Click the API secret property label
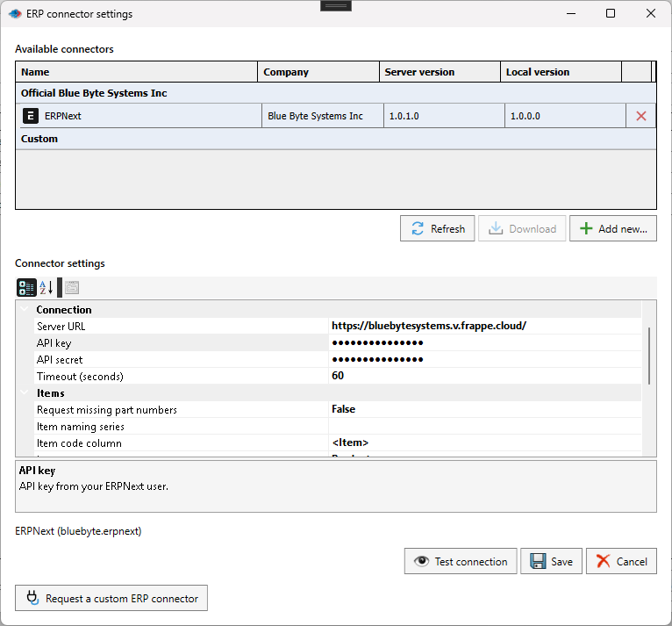Screen dimensions: 672x626 point(60,360)
